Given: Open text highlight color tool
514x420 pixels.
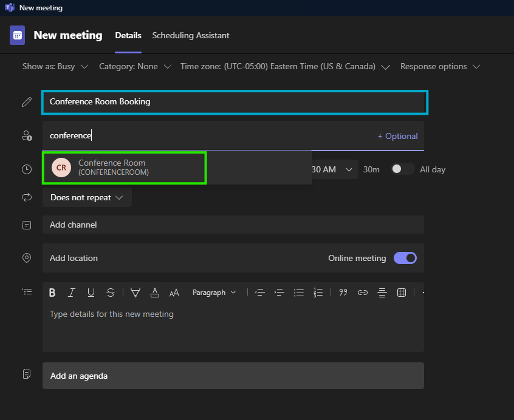Looking at the screenshot, I should pos(135,293).
